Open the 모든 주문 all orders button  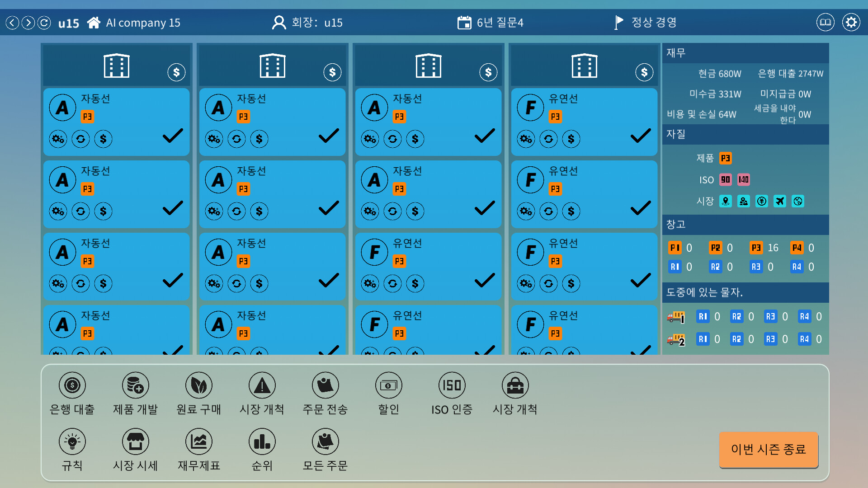pos(325,441)
